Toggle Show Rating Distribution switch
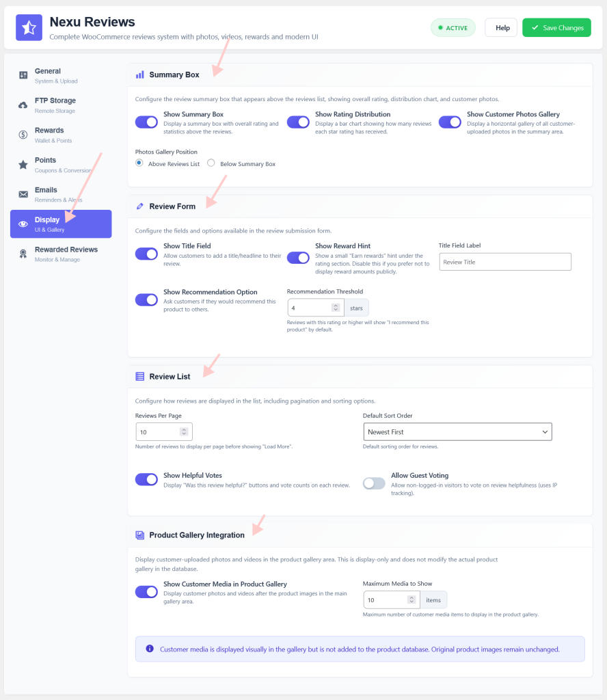Screen dimensions: 607x700 (298, 122)
